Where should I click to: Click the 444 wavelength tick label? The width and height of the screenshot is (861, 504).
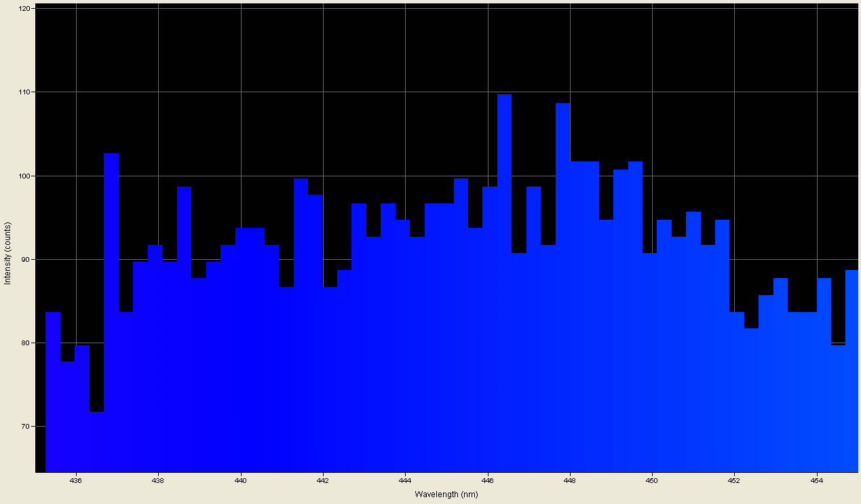(405, 481)
